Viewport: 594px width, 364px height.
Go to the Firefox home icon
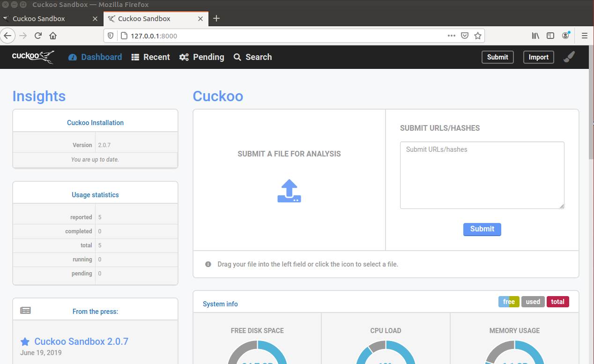53,36
